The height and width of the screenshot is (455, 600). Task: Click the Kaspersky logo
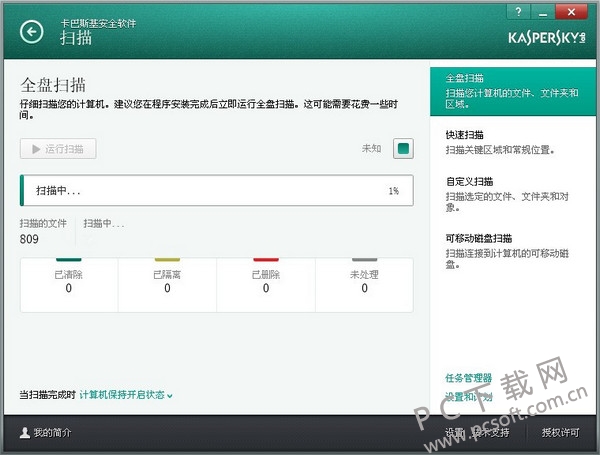click(x=547, y=38)
